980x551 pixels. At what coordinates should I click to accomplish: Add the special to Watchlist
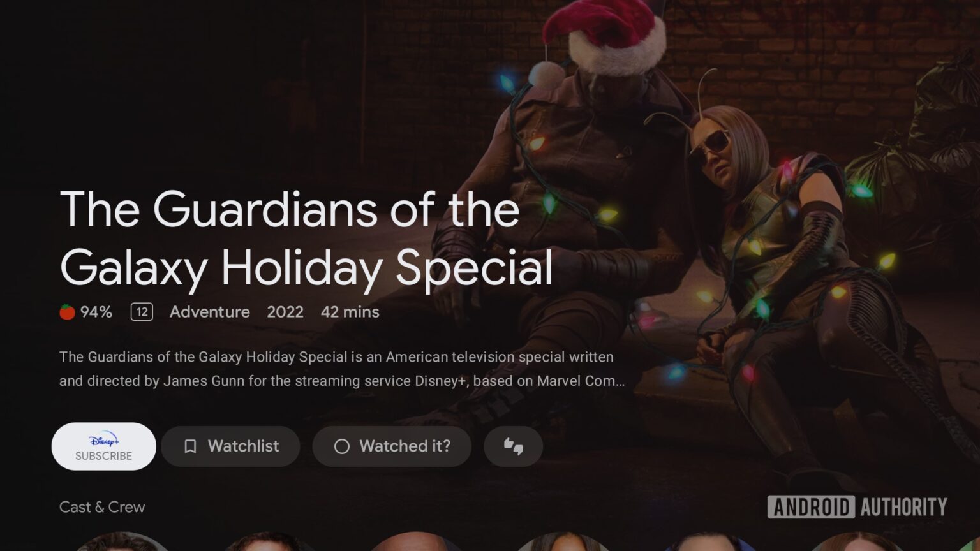pyautogui.click(x=230, y=446)
